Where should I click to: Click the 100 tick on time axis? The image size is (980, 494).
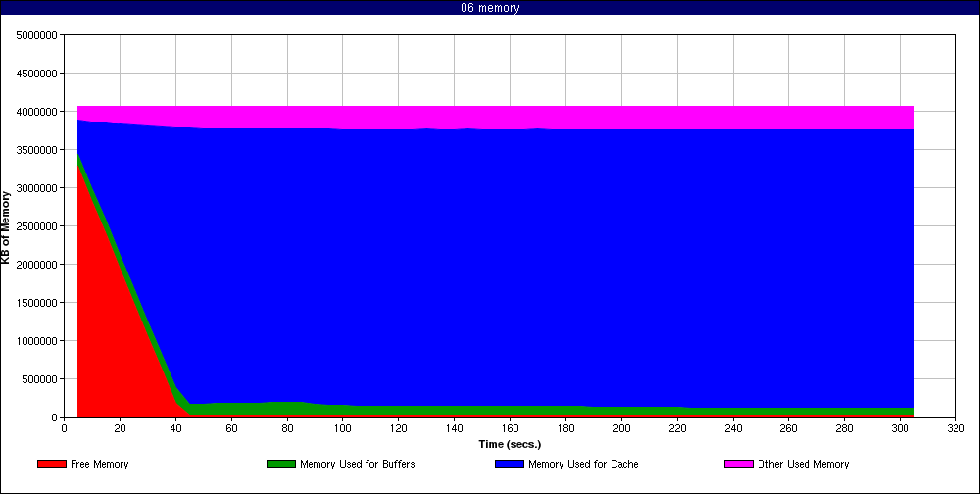tap(342, 429)
